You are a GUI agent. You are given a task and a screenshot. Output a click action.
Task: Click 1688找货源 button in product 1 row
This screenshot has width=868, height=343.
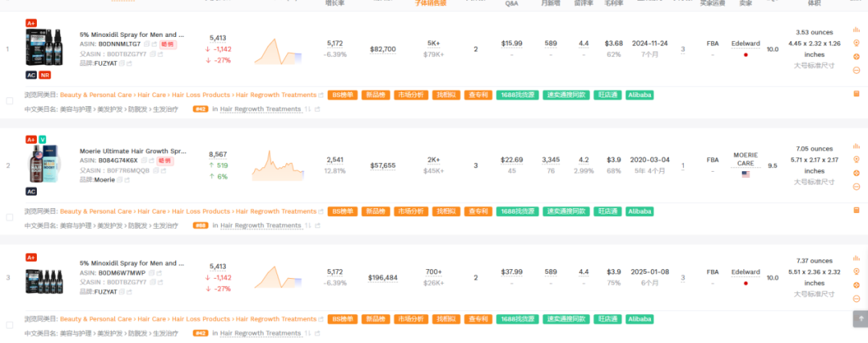click(x=517, y=95)
